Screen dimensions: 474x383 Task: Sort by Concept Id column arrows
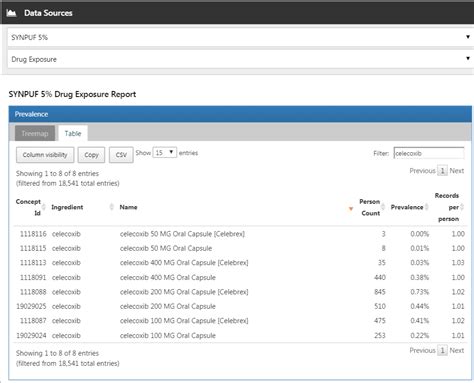click(43, 207)
